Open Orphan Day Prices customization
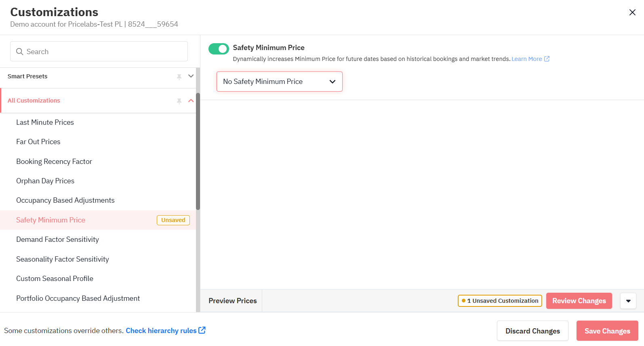This screenshot has width=644, height=346. pos(45,181)
